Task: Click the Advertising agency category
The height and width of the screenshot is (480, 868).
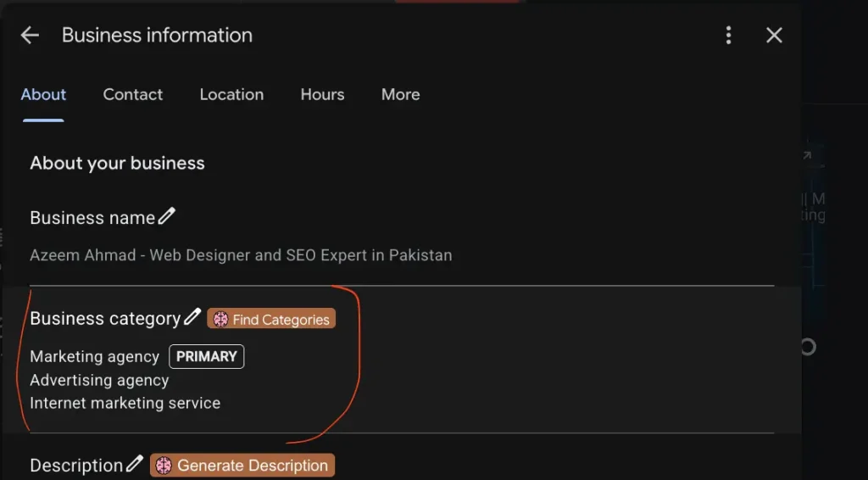Action: tap(99, 380)
